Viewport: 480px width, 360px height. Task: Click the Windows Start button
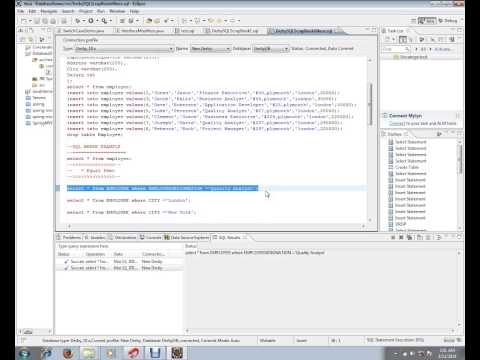(x=25, y=353)
